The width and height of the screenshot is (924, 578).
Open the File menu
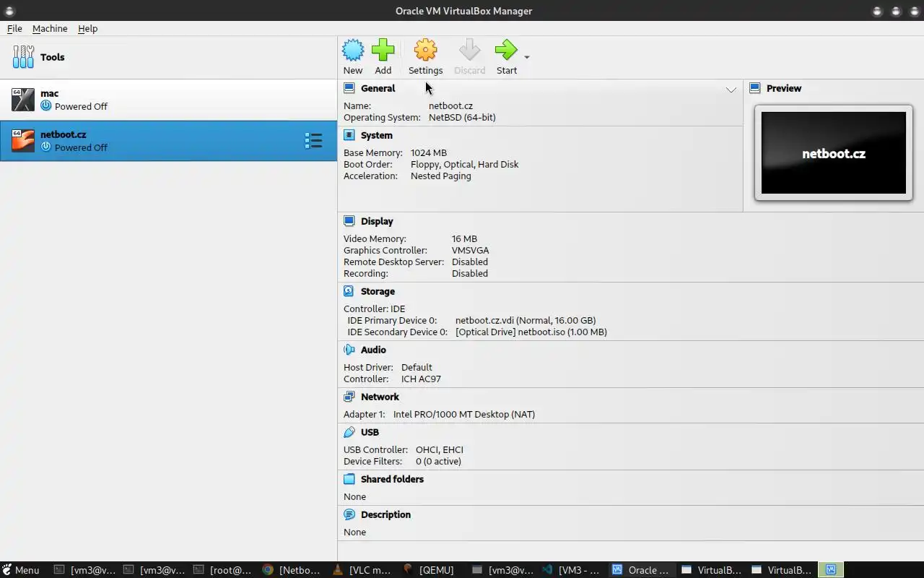pyautogui.click(x=14, y=28)
